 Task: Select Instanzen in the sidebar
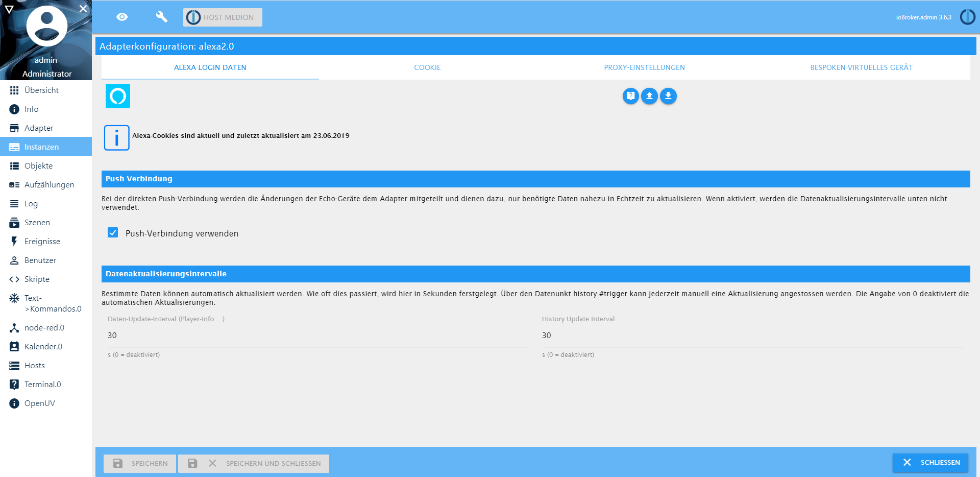(46, 147)
